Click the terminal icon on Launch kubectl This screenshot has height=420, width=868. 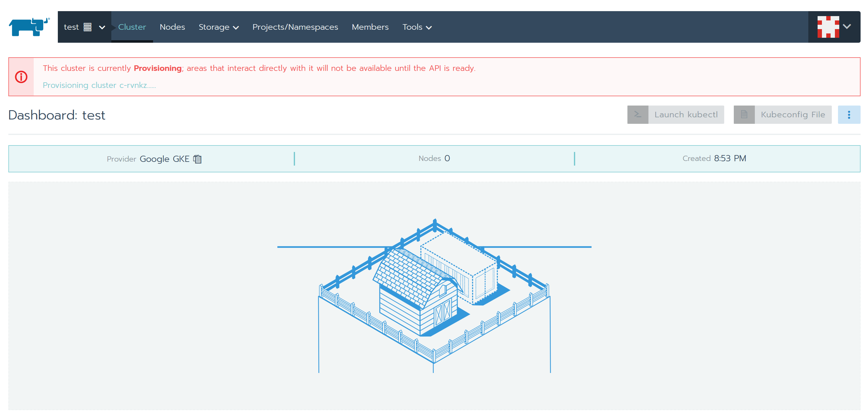638,115
